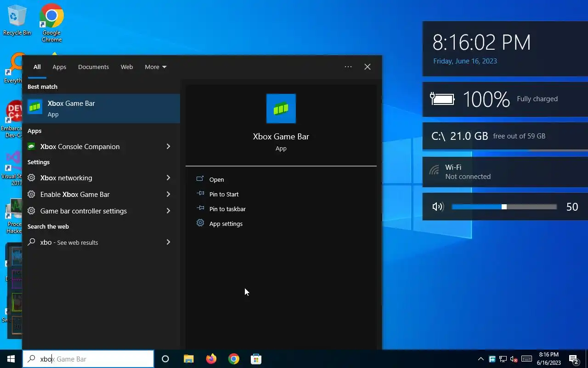Select the All search tab
Image resolution: width=588 pixels, height=368 pixels.
(37, 67)
